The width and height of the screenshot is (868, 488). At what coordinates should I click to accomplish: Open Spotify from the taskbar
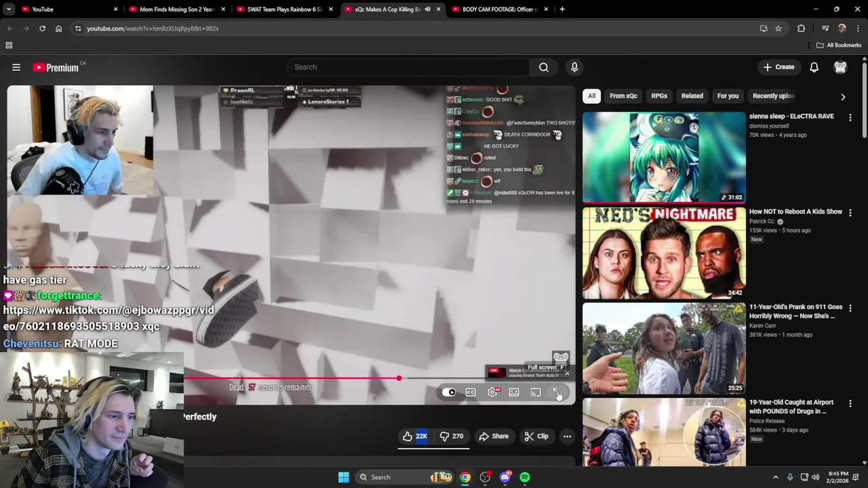[525, 477]
